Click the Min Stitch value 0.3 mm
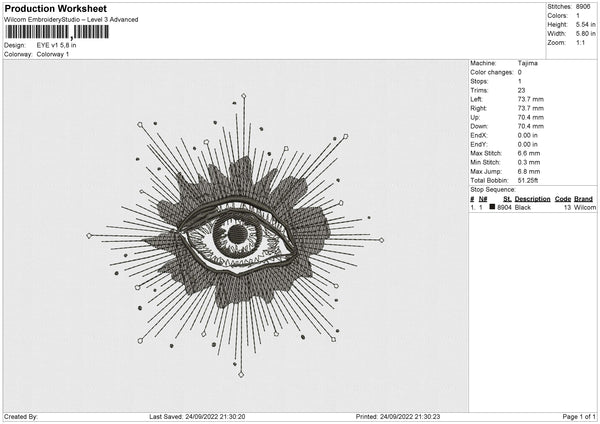The width and height of the screenshot is (600, 424). click(x=529, y=162)
